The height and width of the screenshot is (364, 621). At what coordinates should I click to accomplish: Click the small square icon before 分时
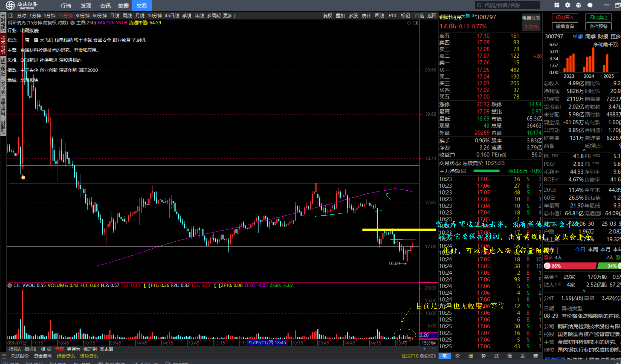[11, 16]
